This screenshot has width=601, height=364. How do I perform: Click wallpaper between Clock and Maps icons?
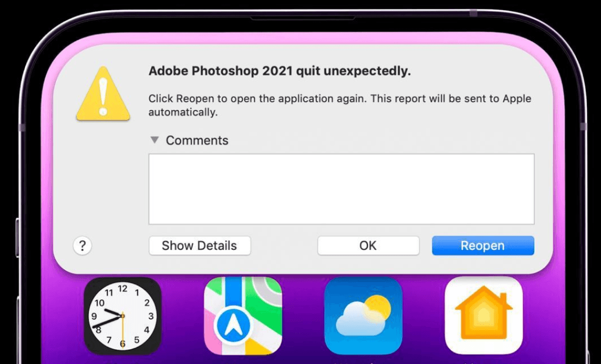(183, 316)
